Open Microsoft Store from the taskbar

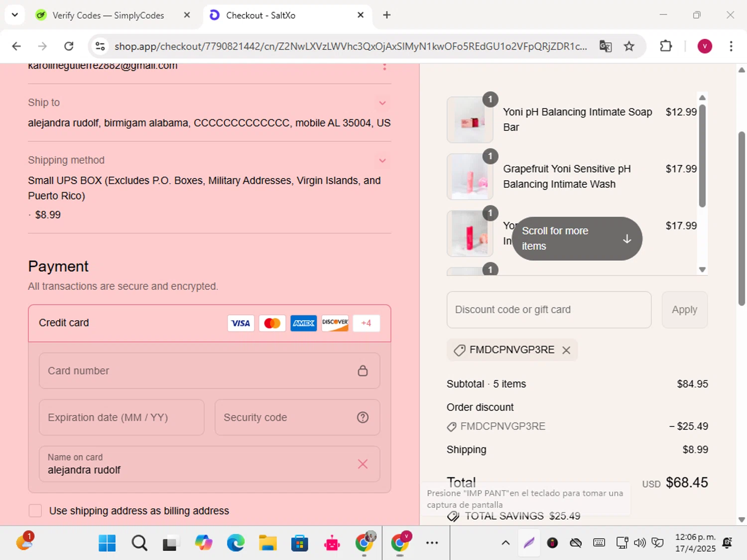point(299,543)
